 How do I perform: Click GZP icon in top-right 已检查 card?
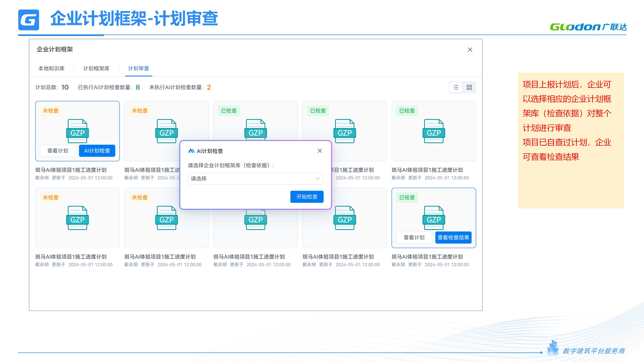pos(434,131)
